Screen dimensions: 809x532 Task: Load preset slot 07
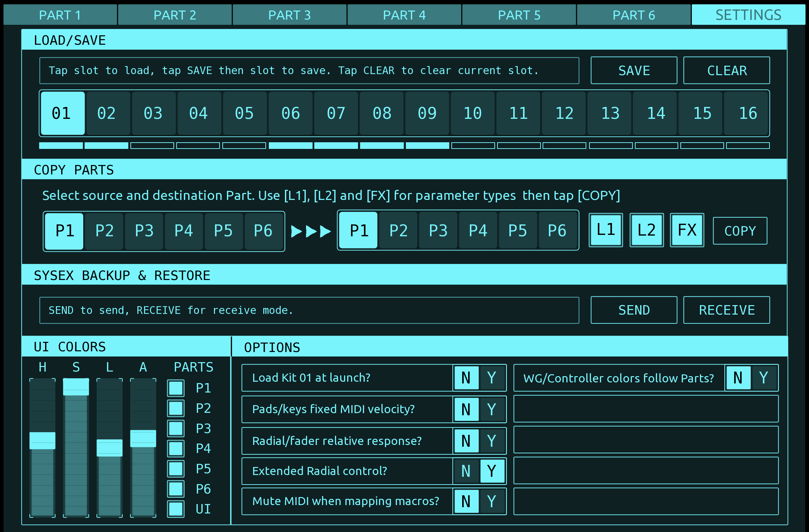click(336, 113)
